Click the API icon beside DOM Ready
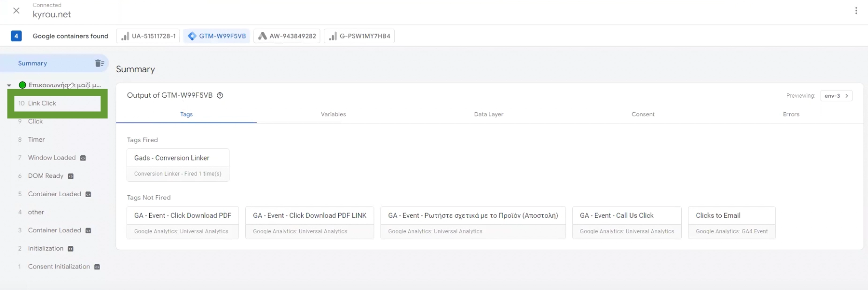Viewport: 868px width, 290px height. pos(71,176)
